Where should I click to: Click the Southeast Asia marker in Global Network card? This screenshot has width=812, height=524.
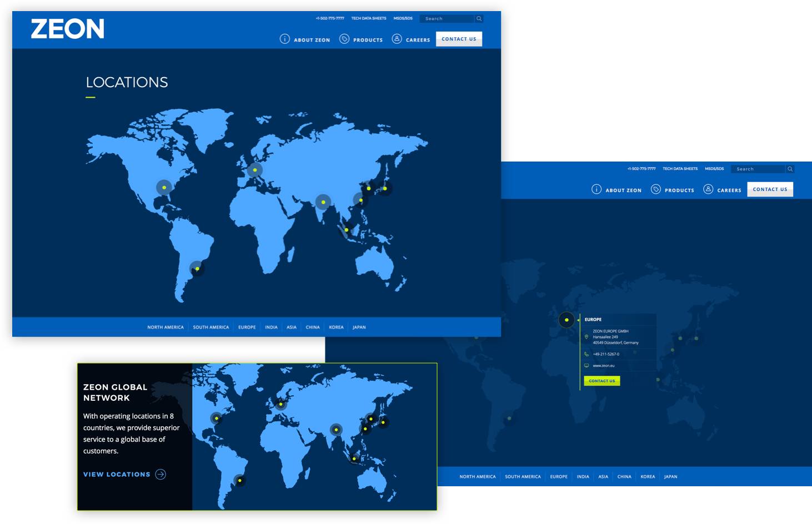(x=354, y=458)
